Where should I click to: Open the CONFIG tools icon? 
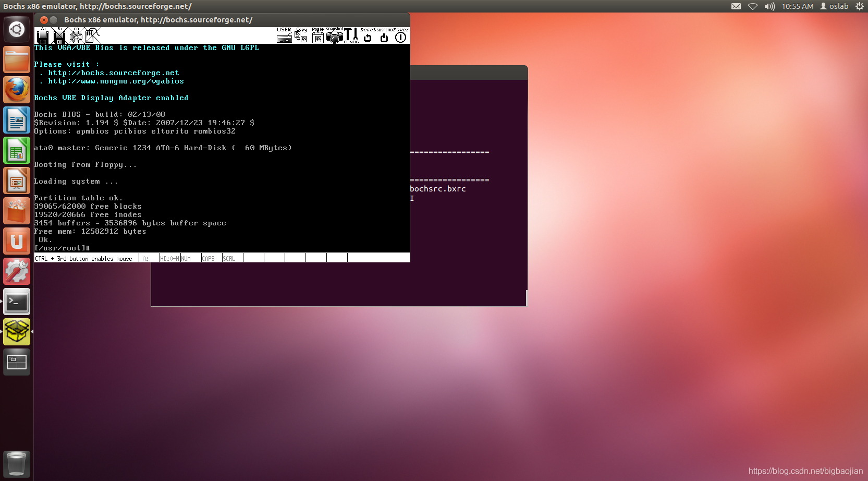click(351, 35)
